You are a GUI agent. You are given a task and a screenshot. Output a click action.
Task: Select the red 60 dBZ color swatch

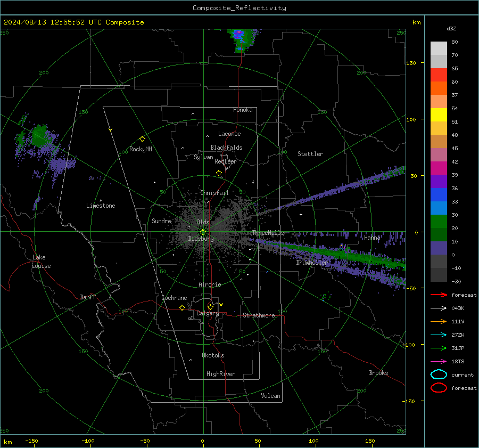(x=439, y=75)
